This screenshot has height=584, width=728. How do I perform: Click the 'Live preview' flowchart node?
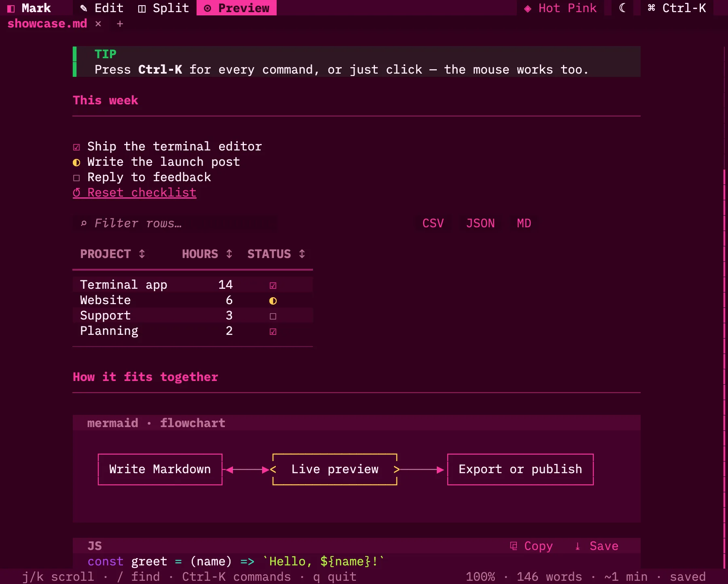(335, 469)
